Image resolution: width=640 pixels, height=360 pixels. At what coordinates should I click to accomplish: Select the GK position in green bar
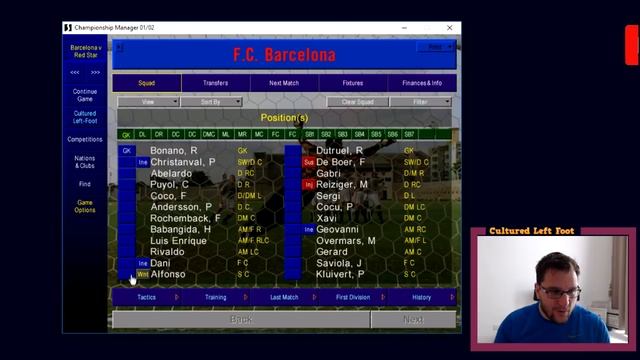126,135
